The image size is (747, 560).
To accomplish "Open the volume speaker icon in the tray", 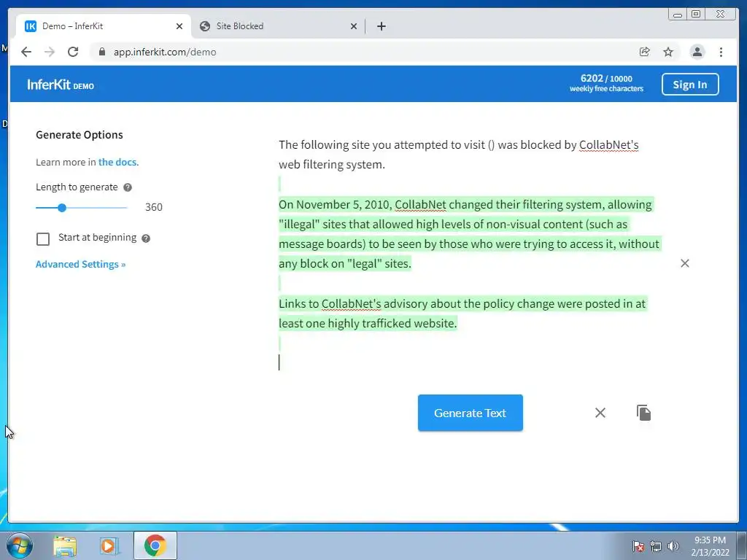I will [673, 546].
